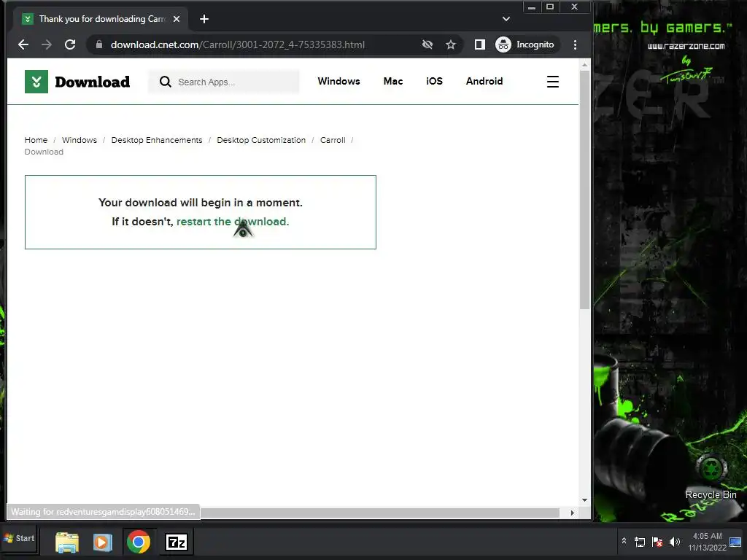
Task: Open the iOS navigation item
Action: click(x=434, y=82)
